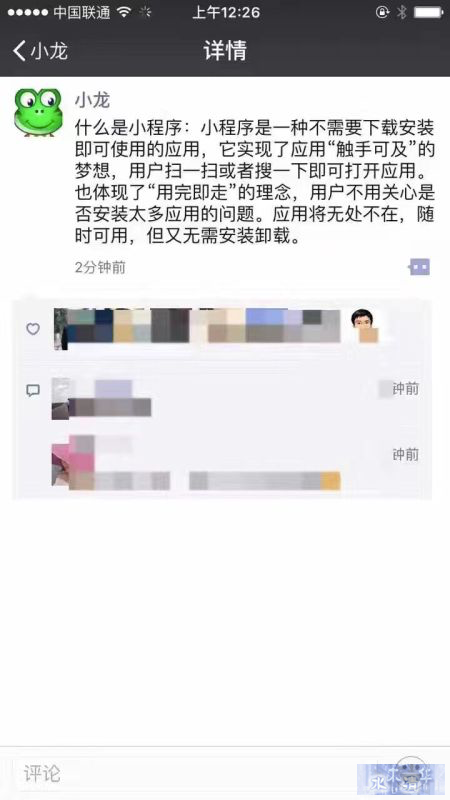Screen dimensions: 450x800
Task: Tap the battery icon in status bar
Action: pyautogui.click(x=429, y=13)
